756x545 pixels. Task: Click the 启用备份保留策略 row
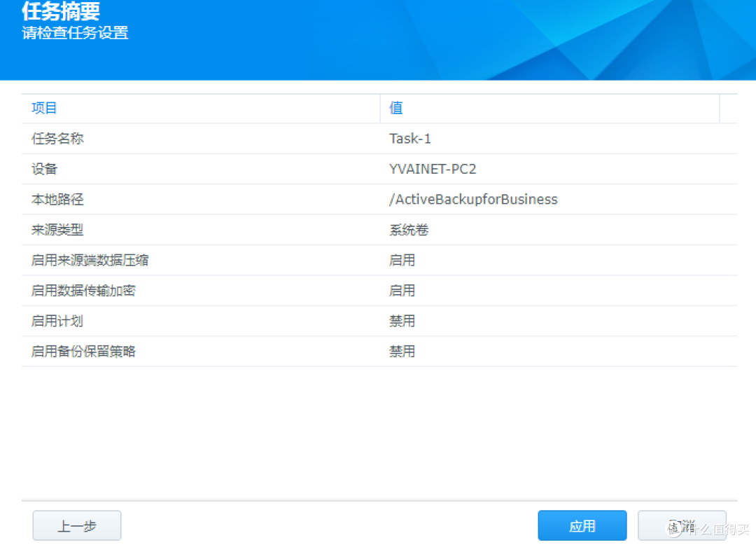(x=210, y=351)
